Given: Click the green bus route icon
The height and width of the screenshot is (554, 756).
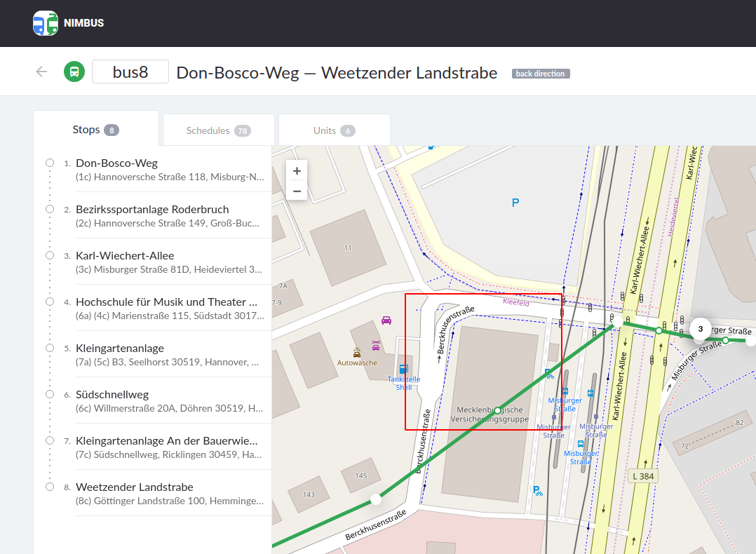Looking at the screenshot, I should 74,72.
